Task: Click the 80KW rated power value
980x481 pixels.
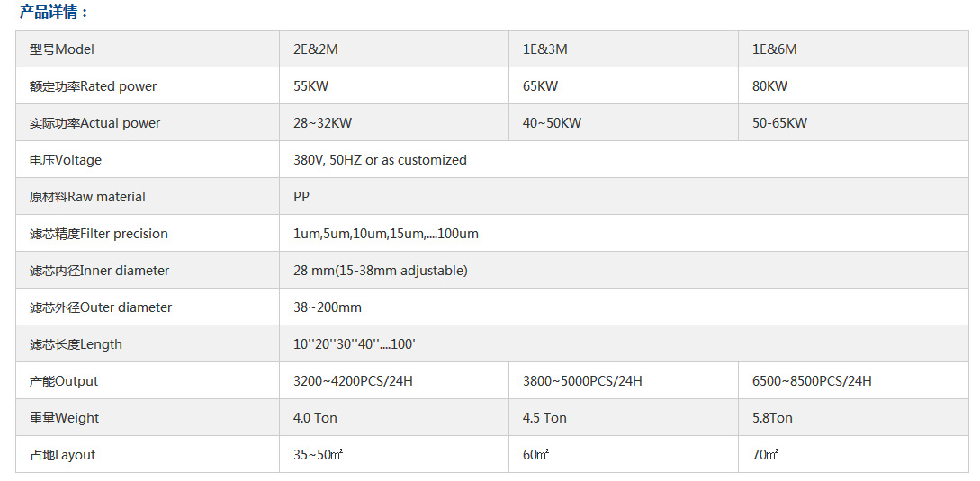Action: (x=770, y=86)
